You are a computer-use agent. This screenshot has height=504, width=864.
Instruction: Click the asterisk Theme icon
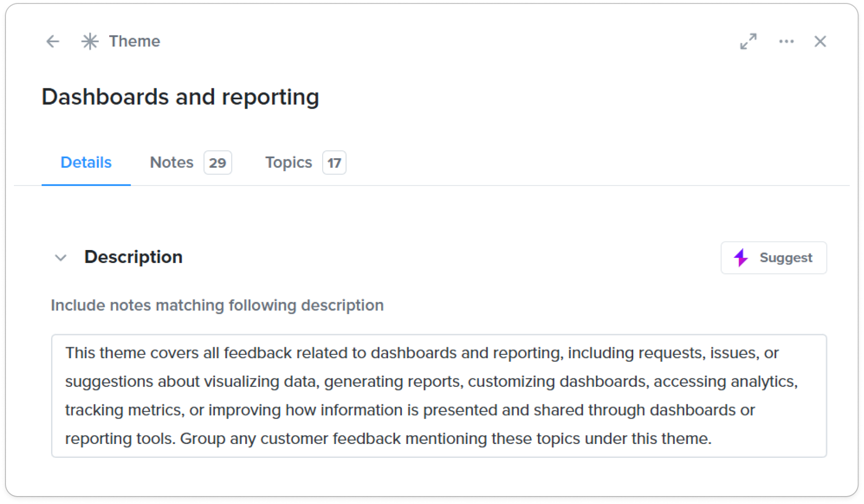(x=90, y=41)
